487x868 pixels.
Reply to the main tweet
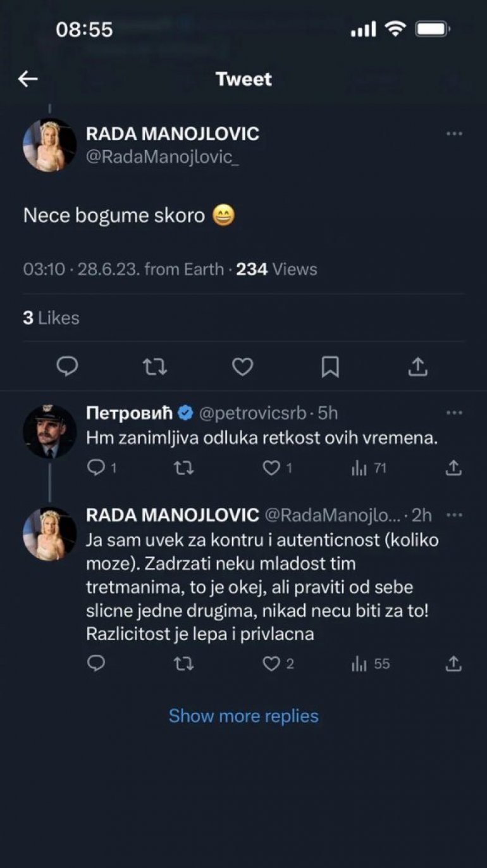[x=67, y=367]
